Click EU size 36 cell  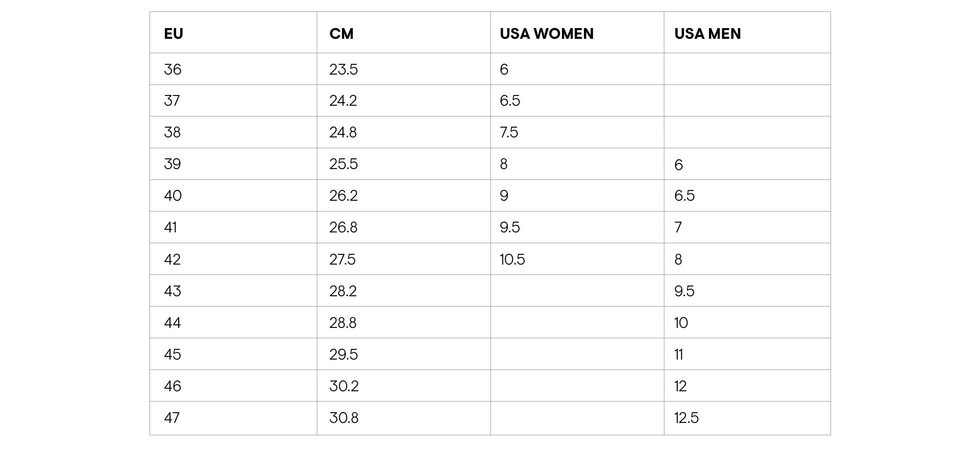(173, 69)
